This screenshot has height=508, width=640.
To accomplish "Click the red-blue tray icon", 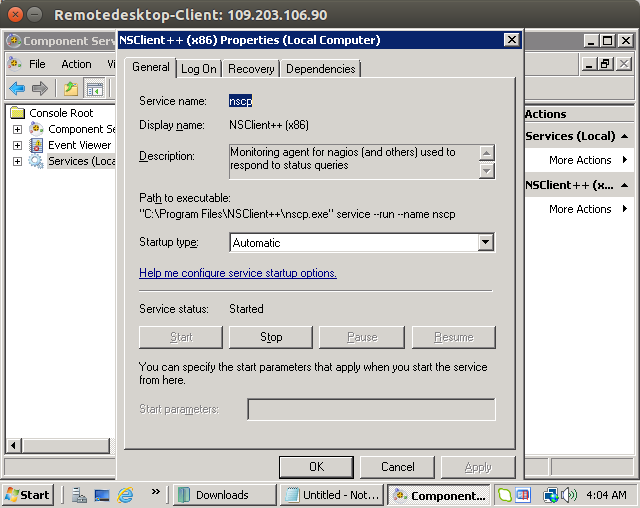I will 522,495.
